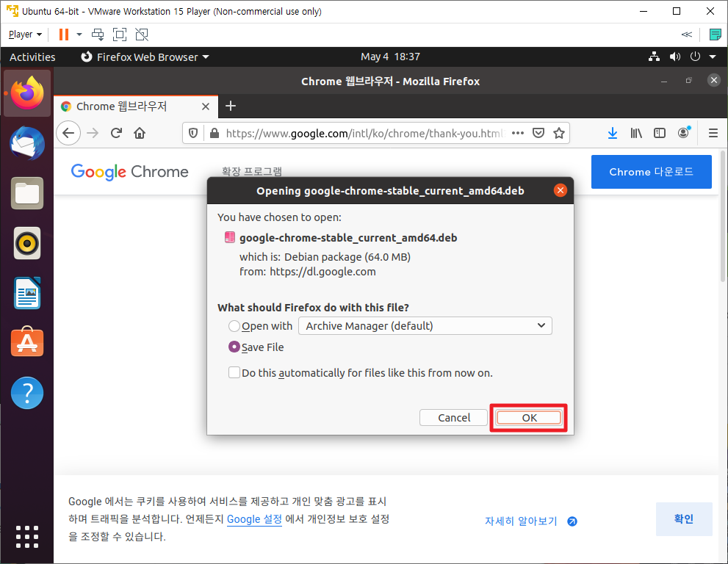Open page actions three-dots menu
Screen dimensions: 728x564
[x=518, y=133]
